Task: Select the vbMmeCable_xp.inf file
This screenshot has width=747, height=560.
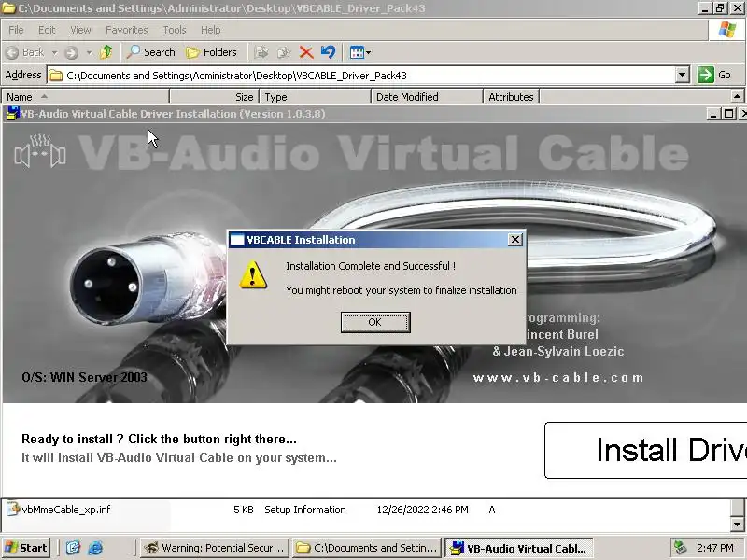Action: click(66, 510)
